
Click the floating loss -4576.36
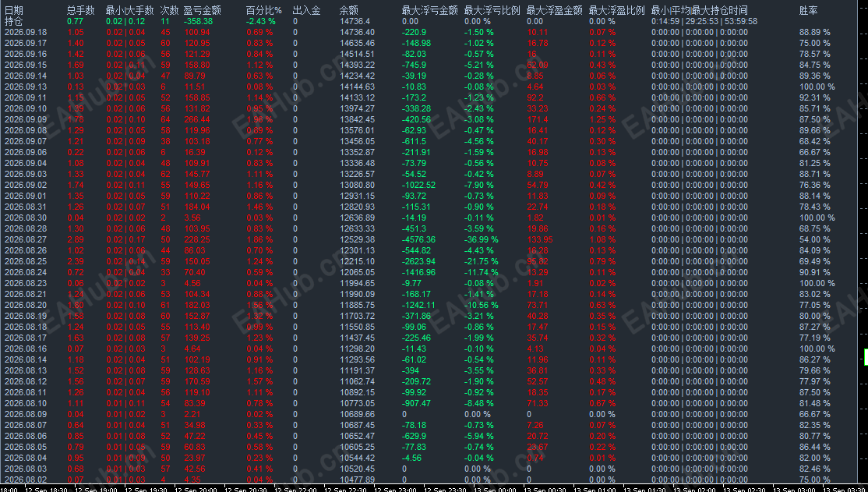418,239
